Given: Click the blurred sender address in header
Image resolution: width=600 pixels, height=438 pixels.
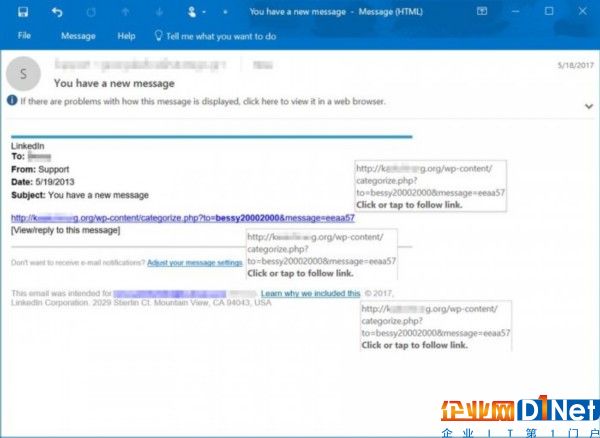Looking at the screenshot, I should pyautogui.click(x=141, y=64).
